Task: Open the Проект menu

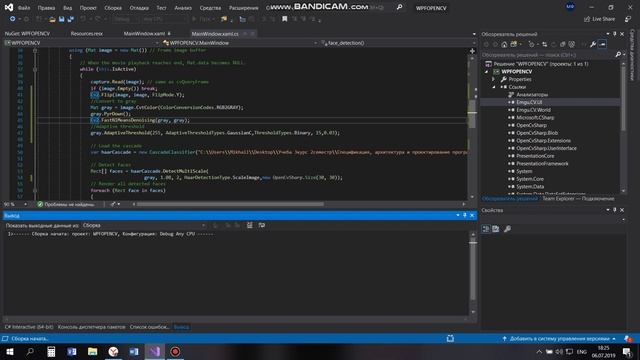Action: tap(88, 8)
